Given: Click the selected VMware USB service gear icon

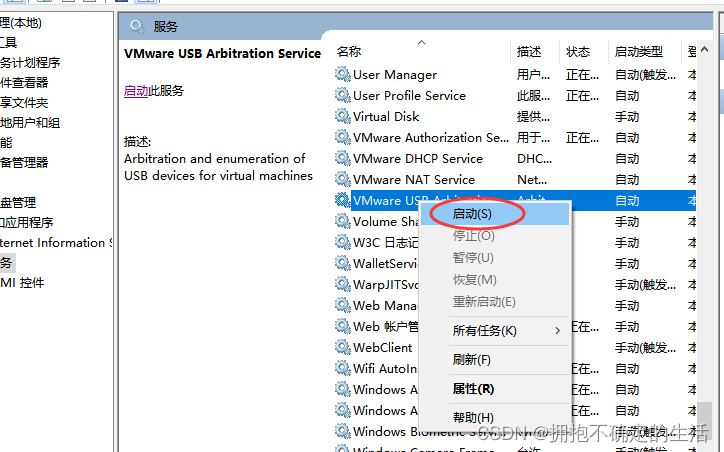Looking at the screenshot, I should click(343, 200).
